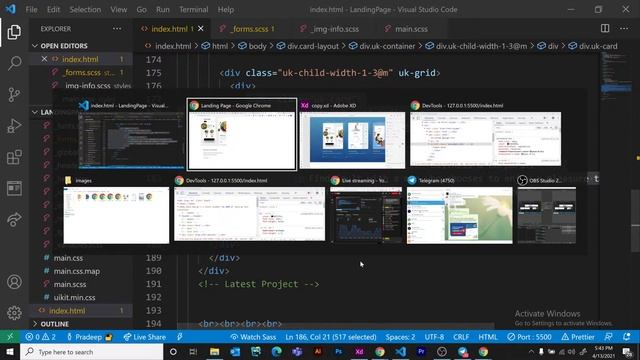
Task: Open Source Control view
Action: click(x=14, y=95)
